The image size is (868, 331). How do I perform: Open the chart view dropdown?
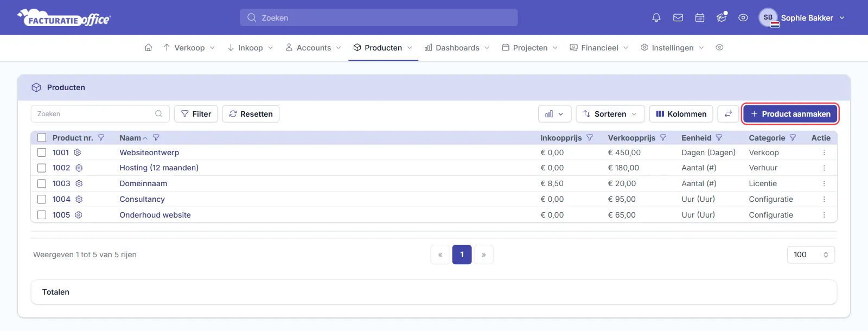point(554,114)
